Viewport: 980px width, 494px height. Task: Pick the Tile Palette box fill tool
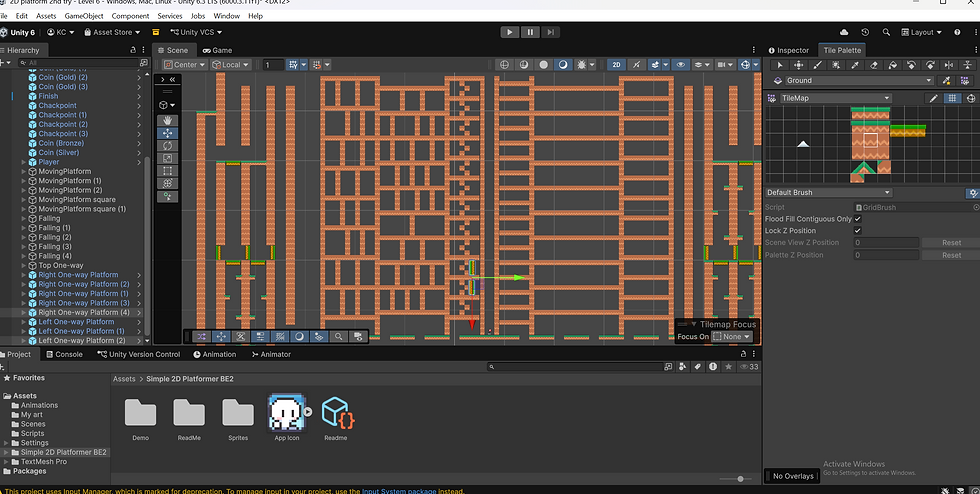(x=836, y=65)
